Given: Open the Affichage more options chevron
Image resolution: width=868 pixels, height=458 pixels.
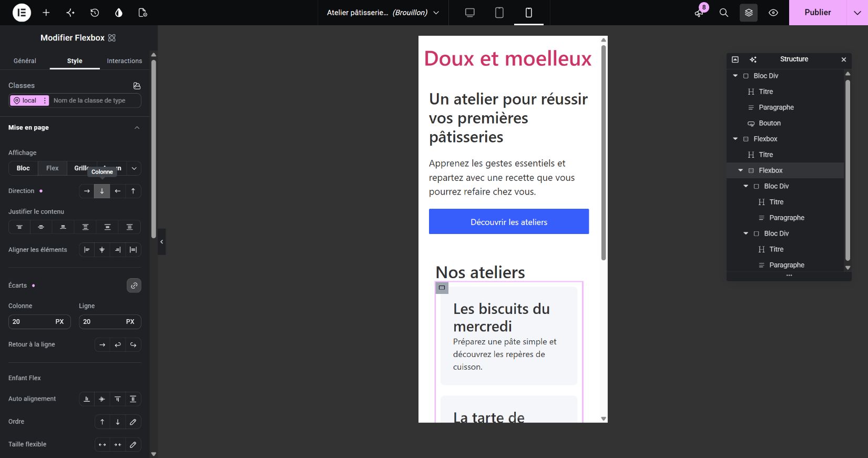Looking at the screenshot, I should [x=134, y=168].
